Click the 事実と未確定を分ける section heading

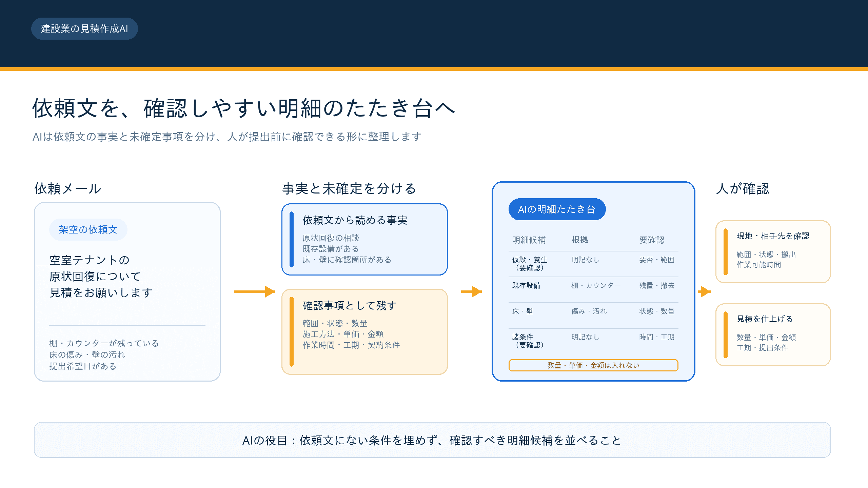pos(349,188)
